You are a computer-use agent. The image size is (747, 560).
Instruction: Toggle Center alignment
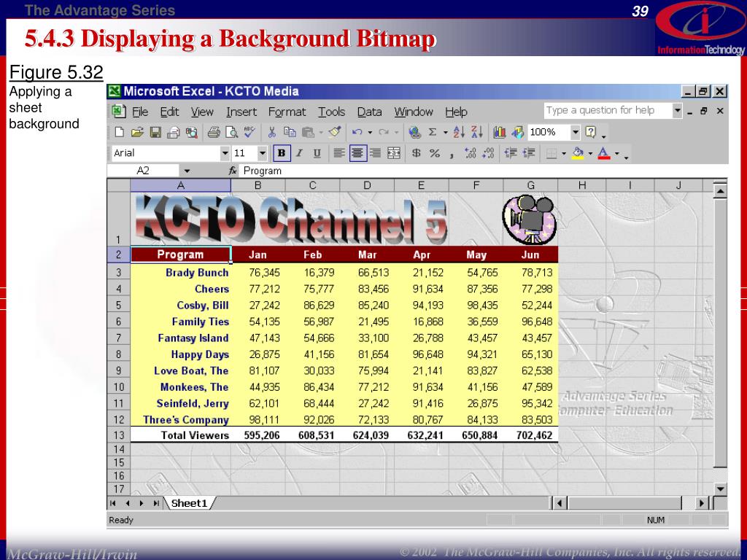point(357,153)
